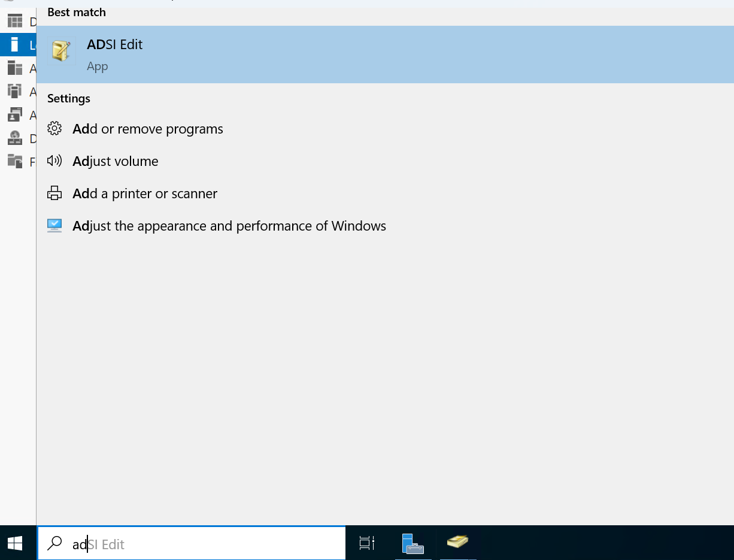Click the search magnifier icon in taskbar

[x=54, y=543]
